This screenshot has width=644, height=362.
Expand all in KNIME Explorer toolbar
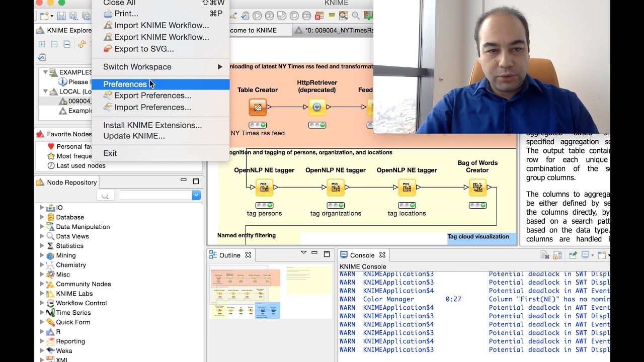pos(42,44)
